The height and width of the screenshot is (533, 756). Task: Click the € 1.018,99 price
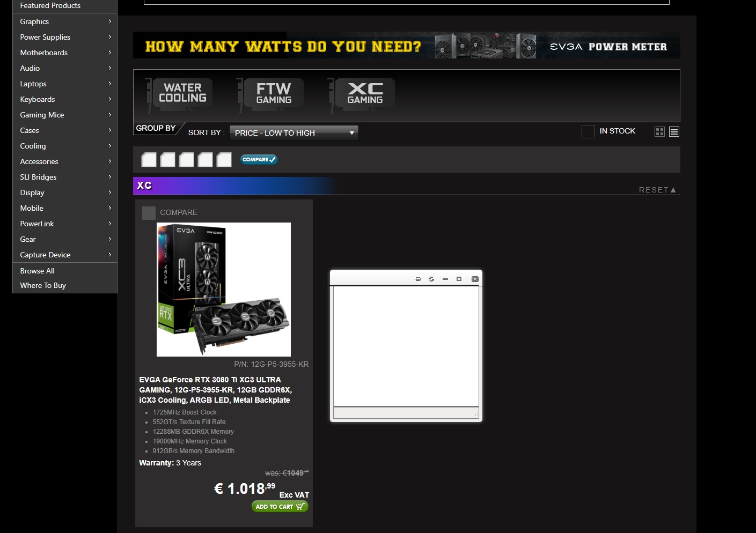point(245,488)
